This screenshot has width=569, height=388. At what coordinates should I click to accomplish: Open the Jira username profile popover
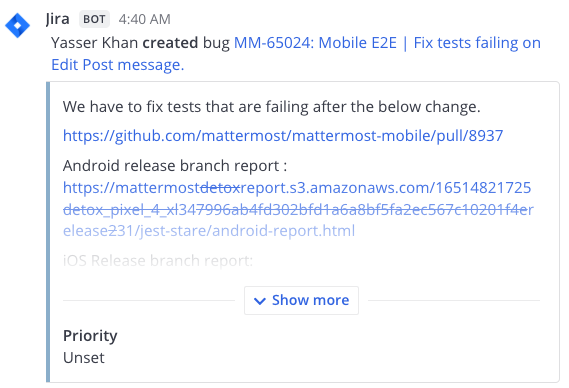57,19
